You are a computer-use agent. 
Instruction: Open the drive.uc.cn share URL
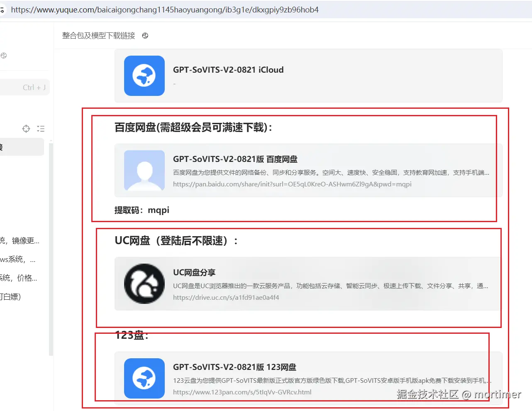point(226,297)
